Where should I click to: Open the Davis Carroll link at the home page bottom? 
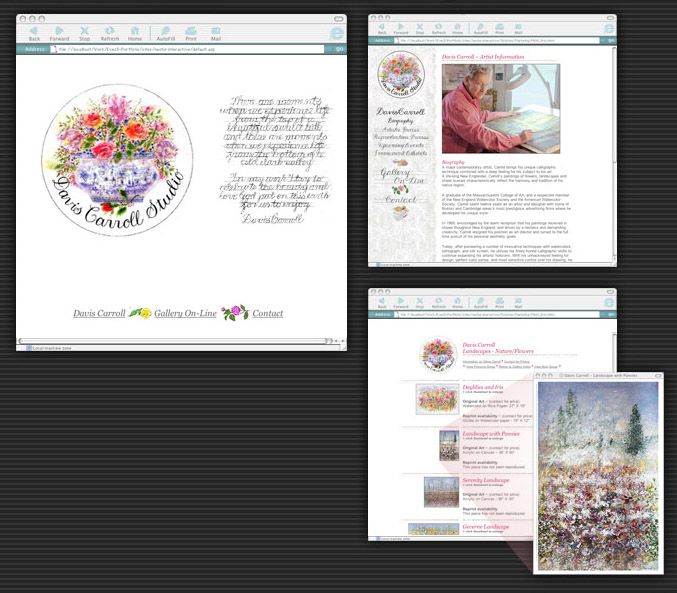(99, 313)
